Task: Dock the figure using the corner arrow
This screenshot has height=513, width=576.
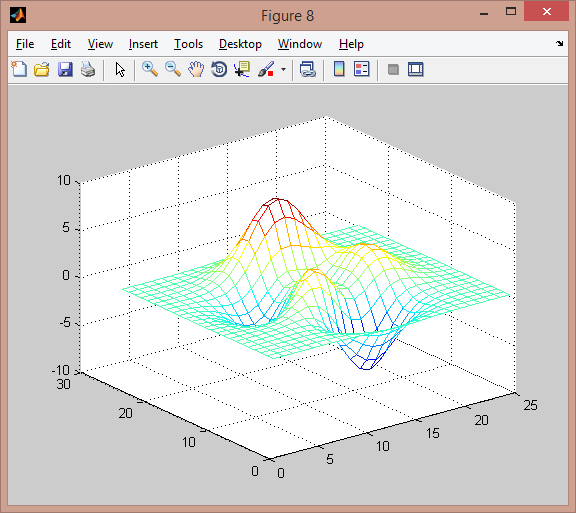Action: click(x=559, y=43)
